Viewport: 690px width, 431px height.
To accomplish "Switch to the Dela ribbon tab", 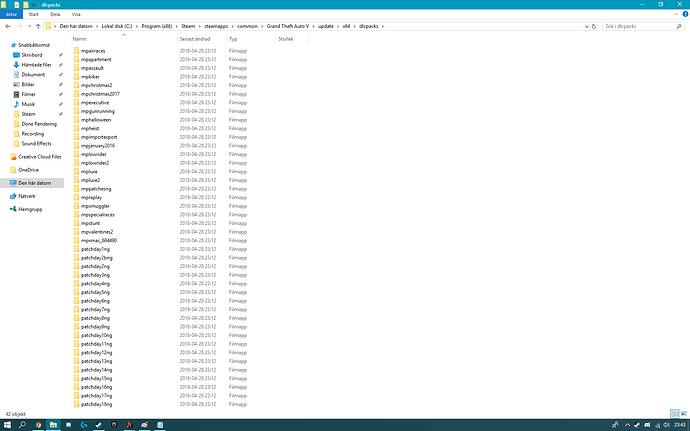I will 55,14.
